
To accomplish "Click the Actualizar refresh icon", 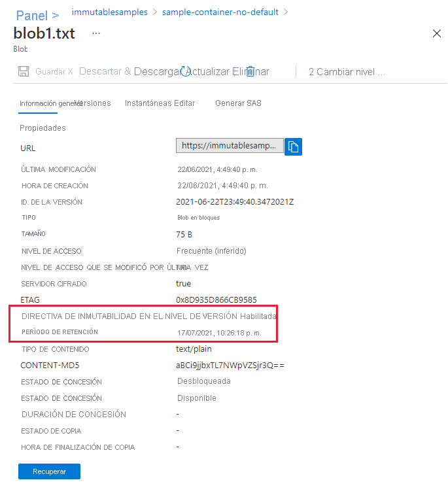I will pos(186,71).
